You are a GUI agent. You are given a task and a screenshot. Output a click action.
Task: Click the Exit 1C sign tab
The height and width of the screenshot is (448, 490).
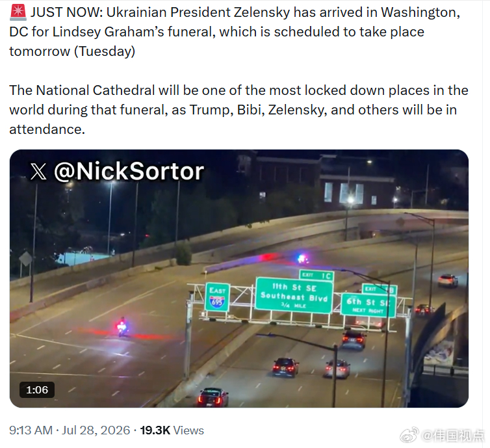(x=316, y=276)
